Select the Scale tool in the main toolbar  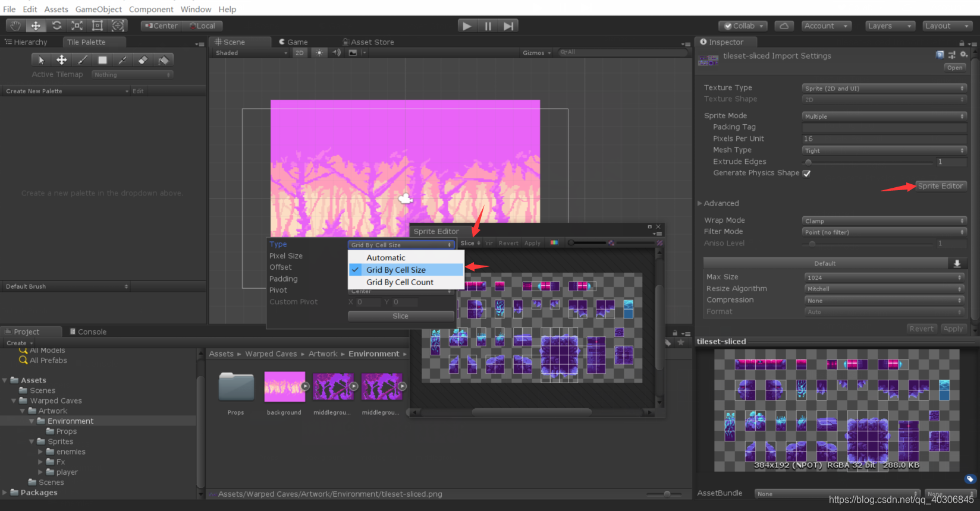(77, 26)
